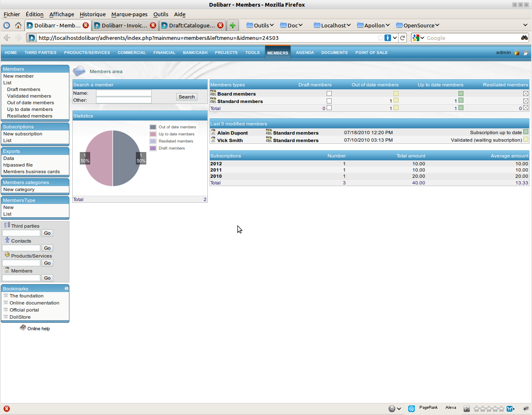This screenshot has width=532, height=415.
Task: Open draft status box in Total row
Action: (329, 108)
